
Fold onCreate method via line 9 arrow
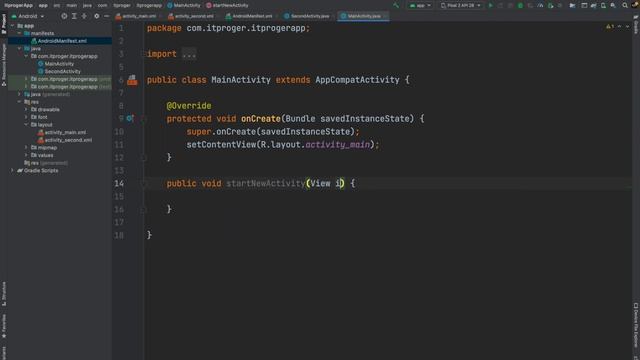143,119
